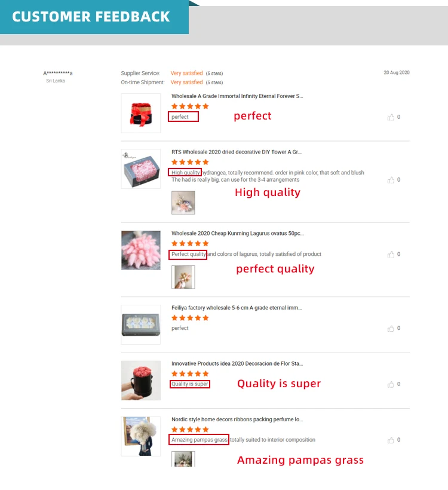
Task: Enlarge review photo under hydrangea comment
Action: 183,203
